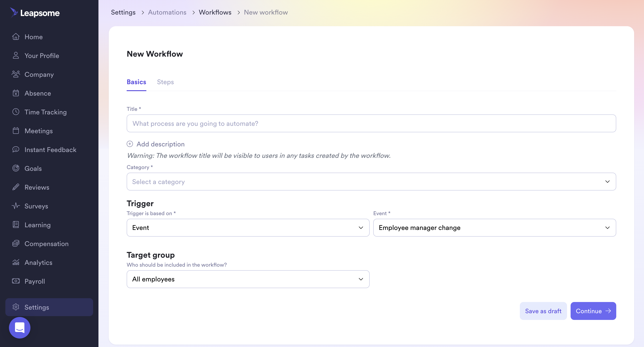Screen dimensions: 644x347
Task: Click the Goals target icon
Action: tap(16, 168)
